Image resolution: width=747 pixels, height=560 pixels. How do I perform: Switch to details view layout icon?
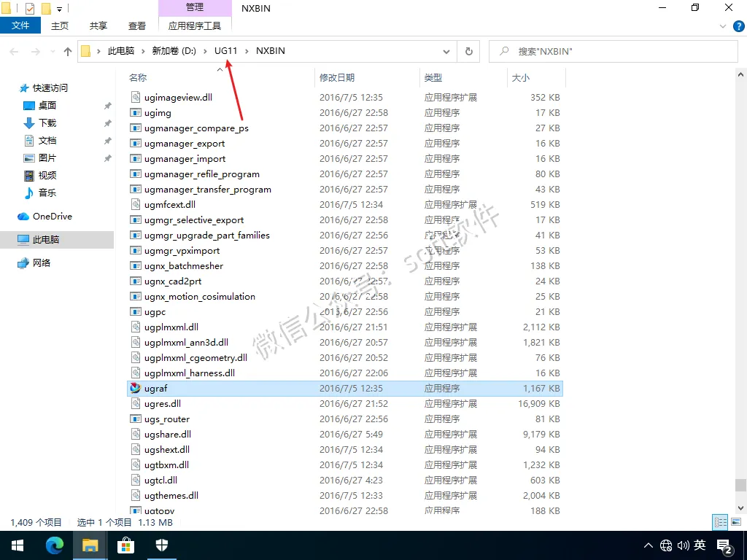point(720,522)
